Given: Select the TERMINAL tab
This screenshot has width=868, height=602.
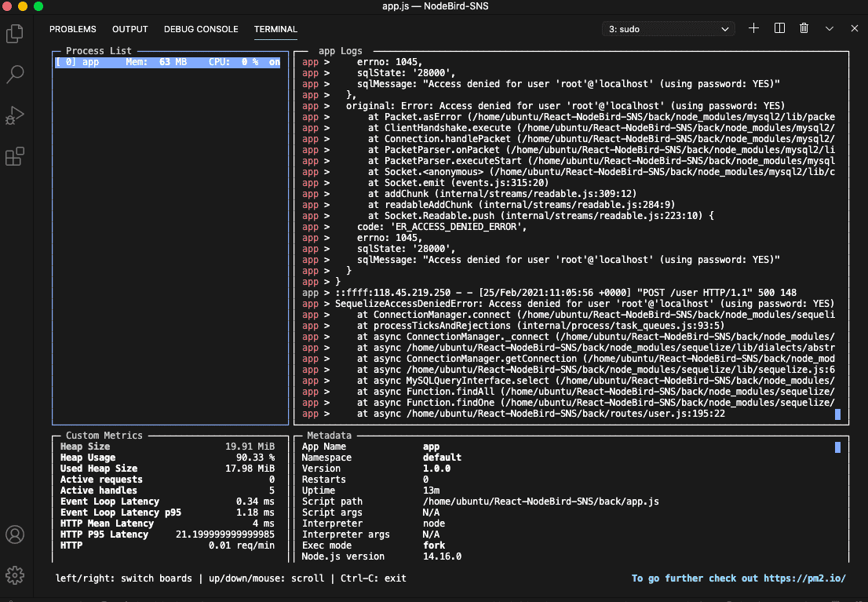Looking at the screenshot, I should (x=275, y=29).
